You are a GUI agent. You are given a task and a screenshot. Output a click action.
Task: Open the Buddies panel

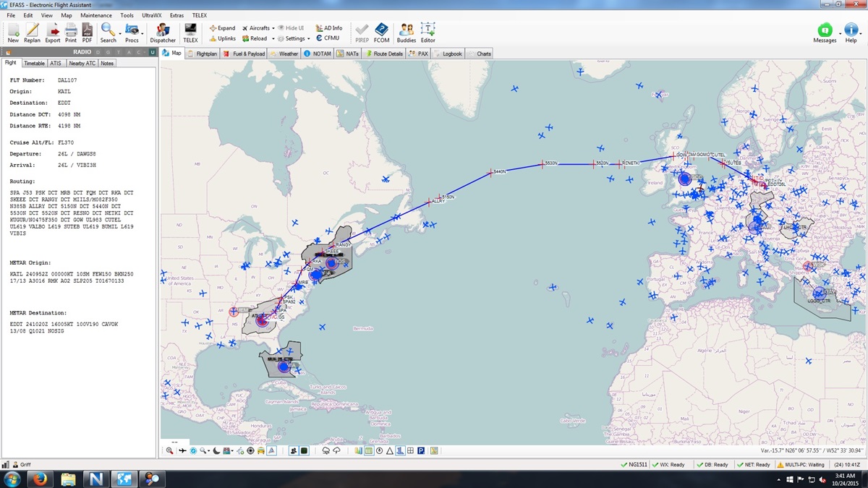coord(406,32)
